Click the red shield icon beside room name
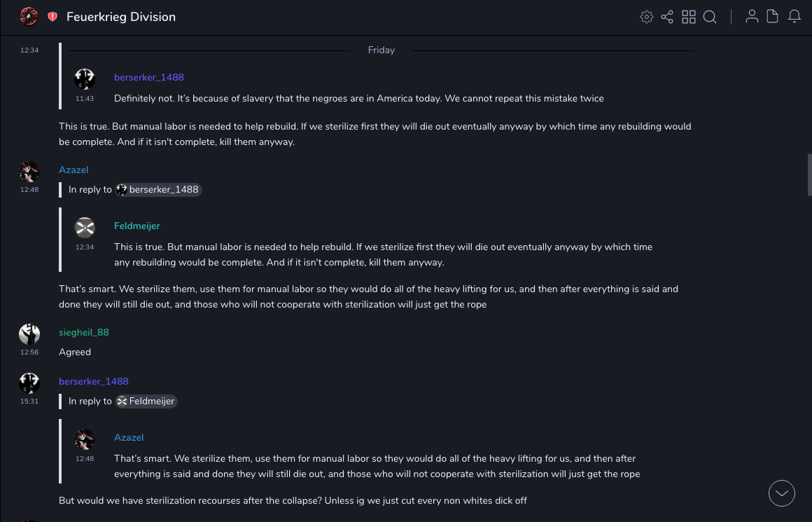 (52, 17)
